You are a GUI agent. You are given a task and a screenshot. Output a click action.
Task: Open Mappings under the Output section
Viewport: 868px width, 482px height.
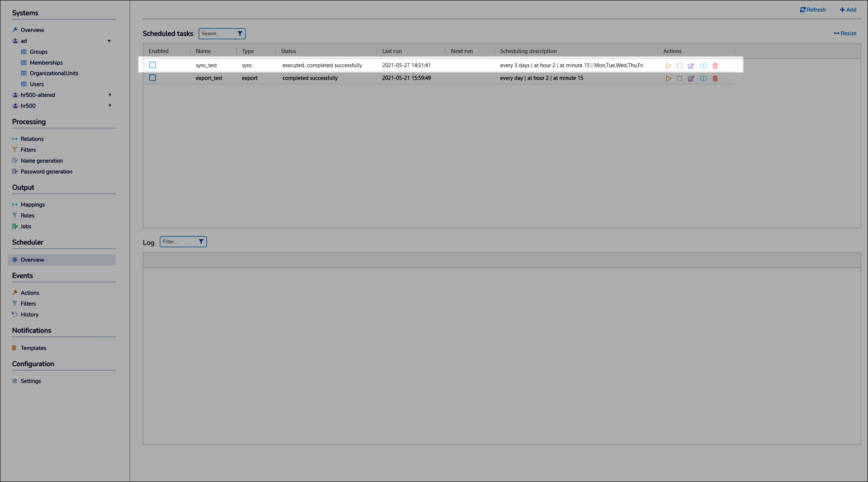click(33, 205)
